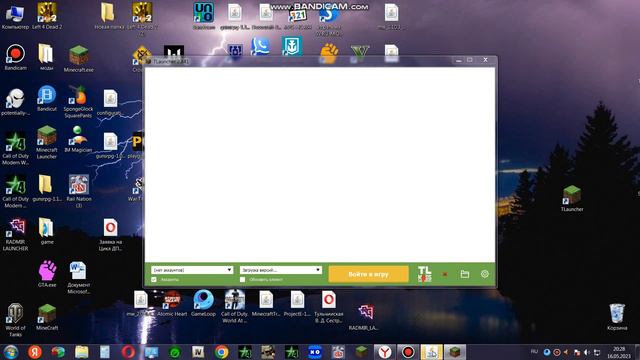Select the Rail Nation desktop shortcut
Screen dimensions: 640x360
79,191
